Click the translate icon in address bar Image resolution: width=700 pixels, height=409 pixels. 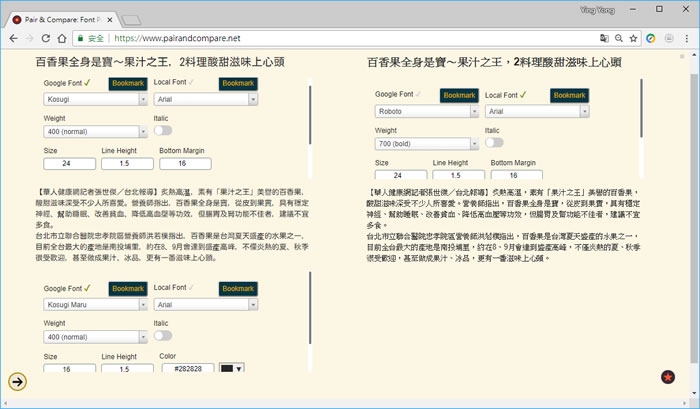[x=604, y=39]
